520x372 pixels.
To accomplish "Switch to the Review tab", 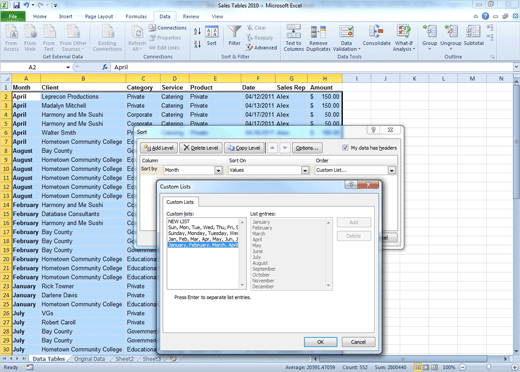I will pyautogui.click(x=191, y=16).
